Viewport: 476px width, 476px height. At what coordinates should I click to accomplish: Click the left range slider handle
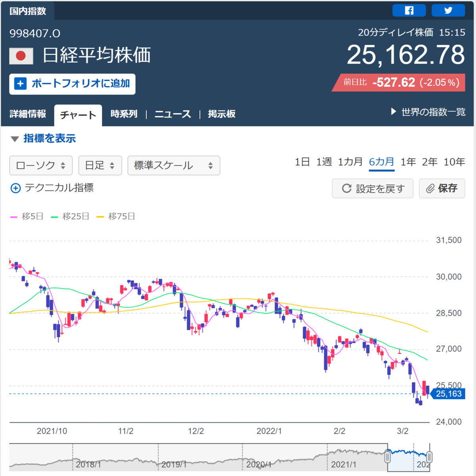(x=388, y=457)
